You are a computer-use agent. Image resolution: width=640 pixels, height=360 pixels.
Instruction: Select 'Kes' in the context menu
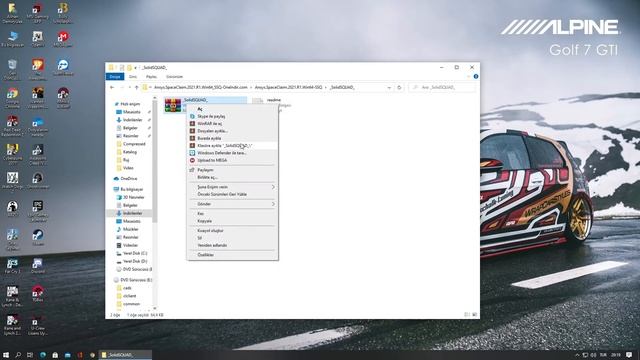(x=233, y=213)
